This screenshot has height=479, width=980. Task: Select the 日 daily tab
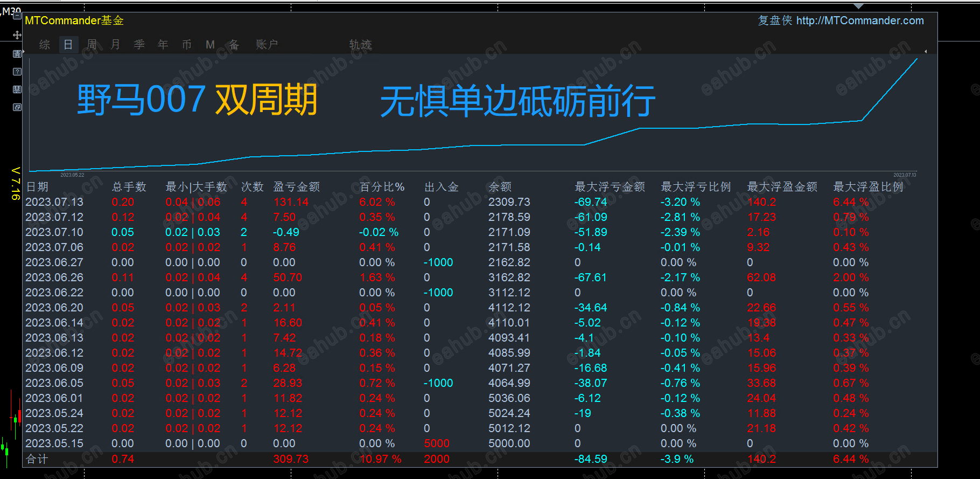[68, 45]
